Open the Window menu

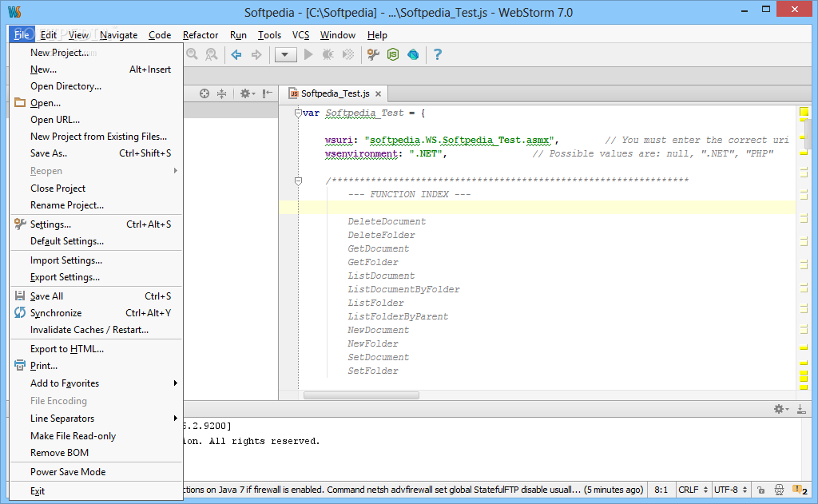pyautogui.click(x=338, y=35)
